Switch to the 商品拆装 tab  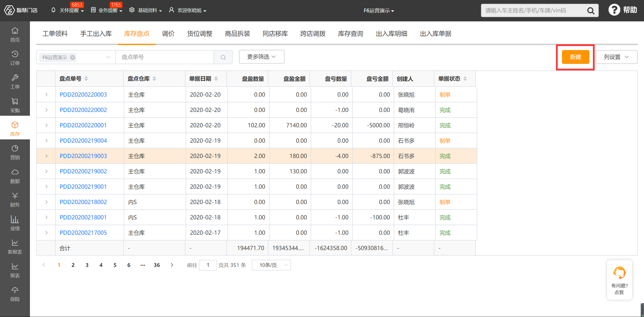[x=237, y=34]
